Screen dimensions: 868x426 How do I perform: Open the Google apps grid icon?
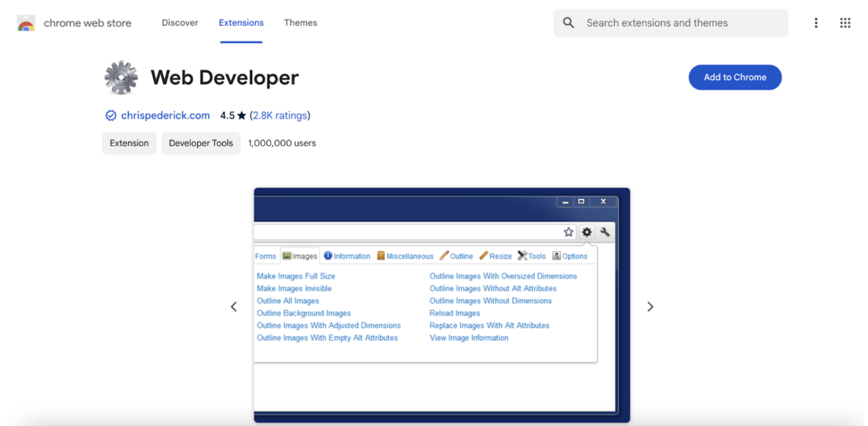845,23
